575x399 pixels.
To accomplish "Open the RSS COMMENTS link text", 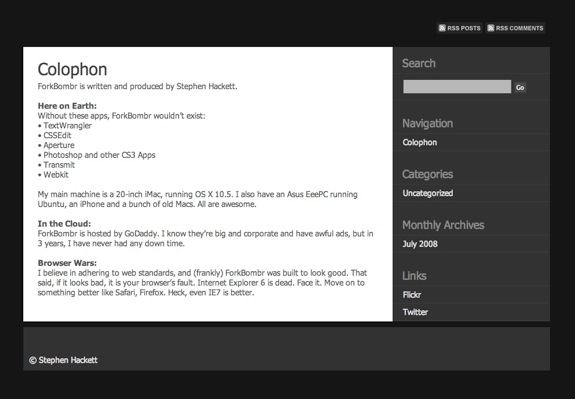I will [519, 28].
